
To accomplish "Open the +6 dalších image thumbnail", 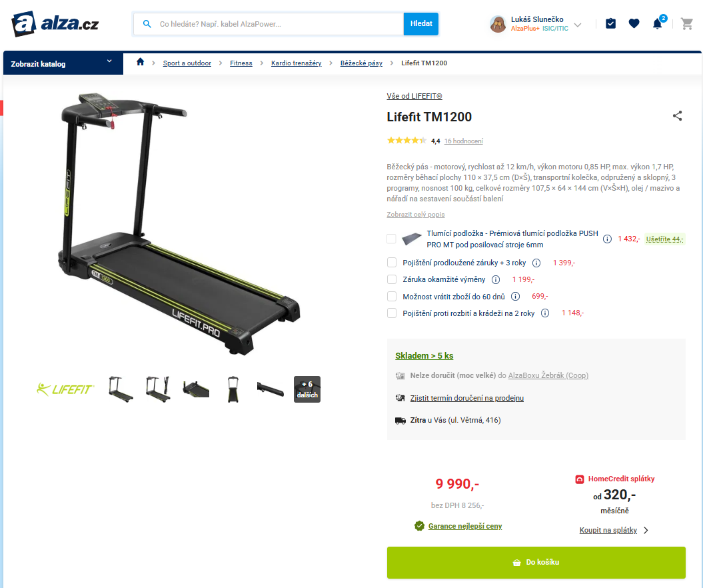I will [307, 389].
